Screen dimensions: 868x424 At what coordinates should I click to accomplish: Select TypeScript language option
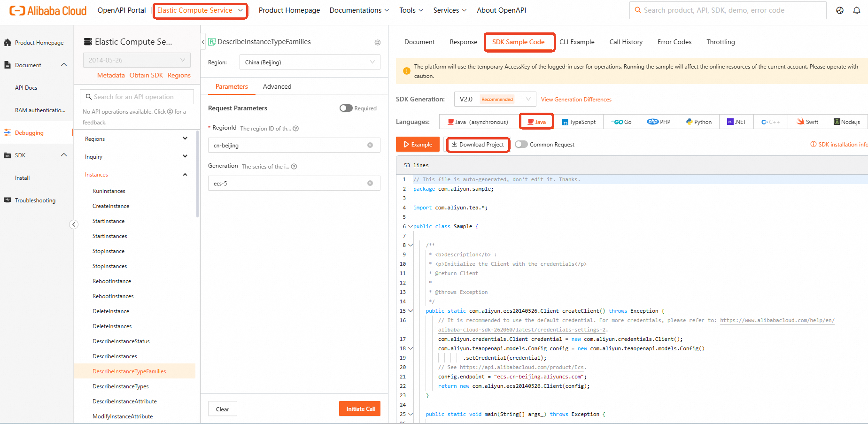(579, 122)
